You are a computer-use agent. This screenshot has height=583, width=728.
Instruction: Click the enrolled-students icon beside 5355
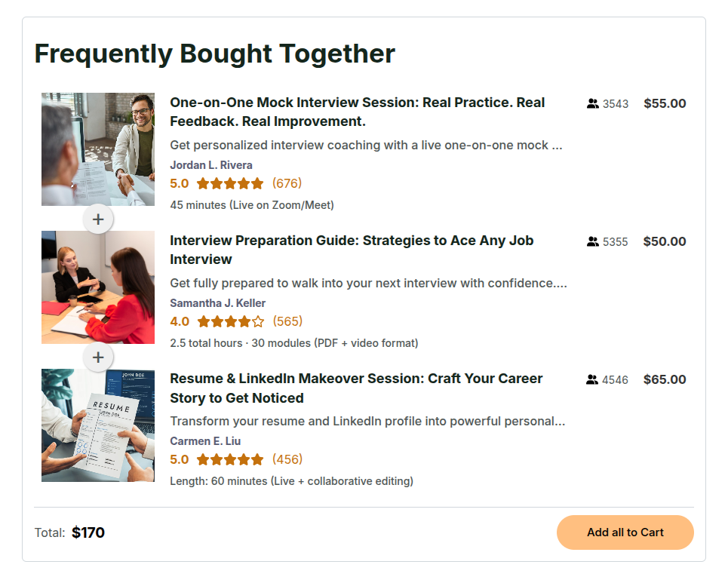[592, 242]
